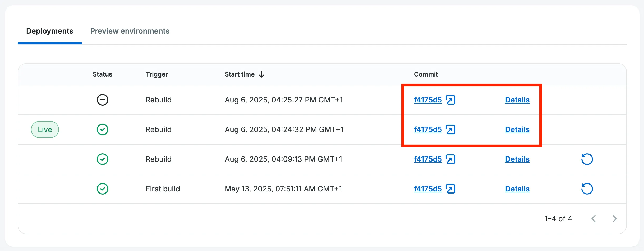Open Details for the Live deployment
644x251 pixels.
click(x=517, y=129)
